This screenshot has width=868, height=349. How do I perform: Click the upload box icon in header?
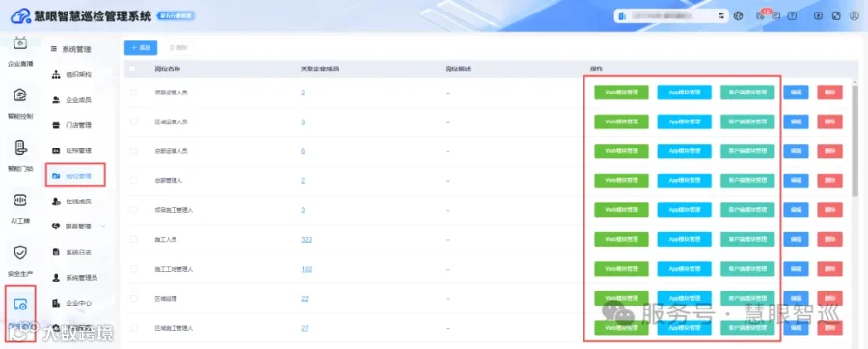tap(819, 16)
